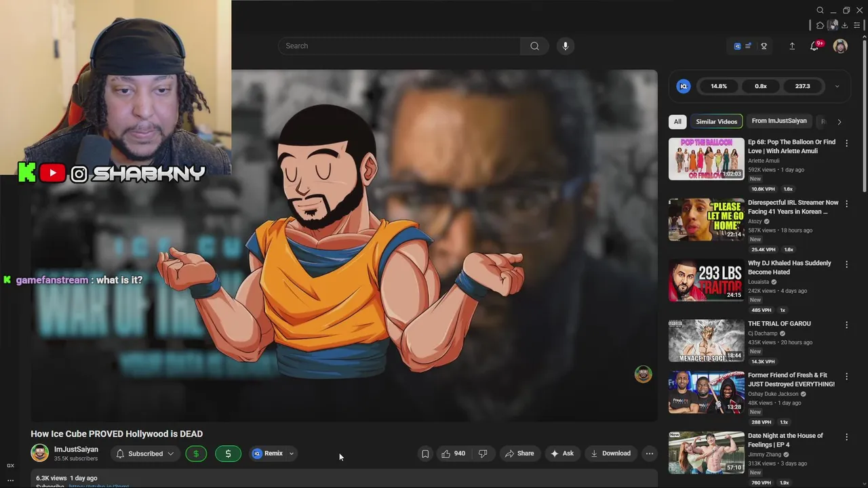Open more actions three-dot menu under video
This screenshot has height=488, width=868.
(649, 453)
